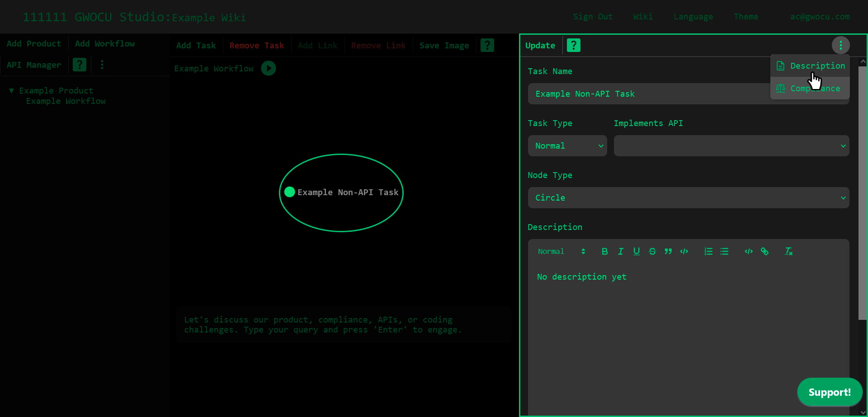Click the Task Name input field
The width and height of the screenshot is (868, 417).
click(689, 94)
